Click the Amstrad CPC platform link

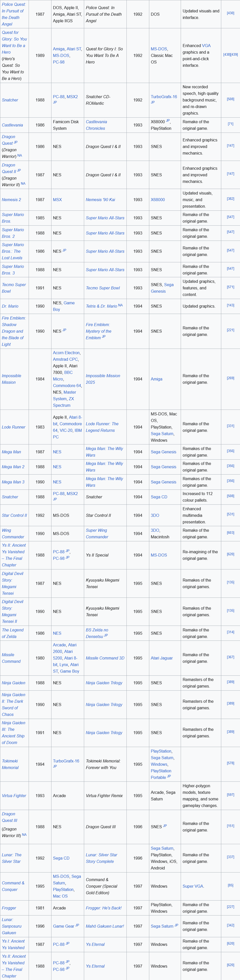(x=66, y=359)
